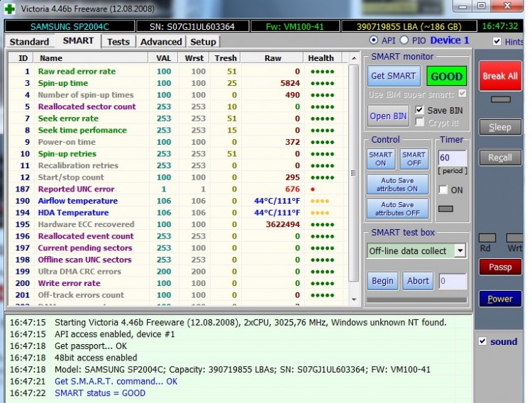Image resolution: width=532 pixels, height=403 pixels.
Task: Select the Raw read error rate row
Action: point(179,71)
